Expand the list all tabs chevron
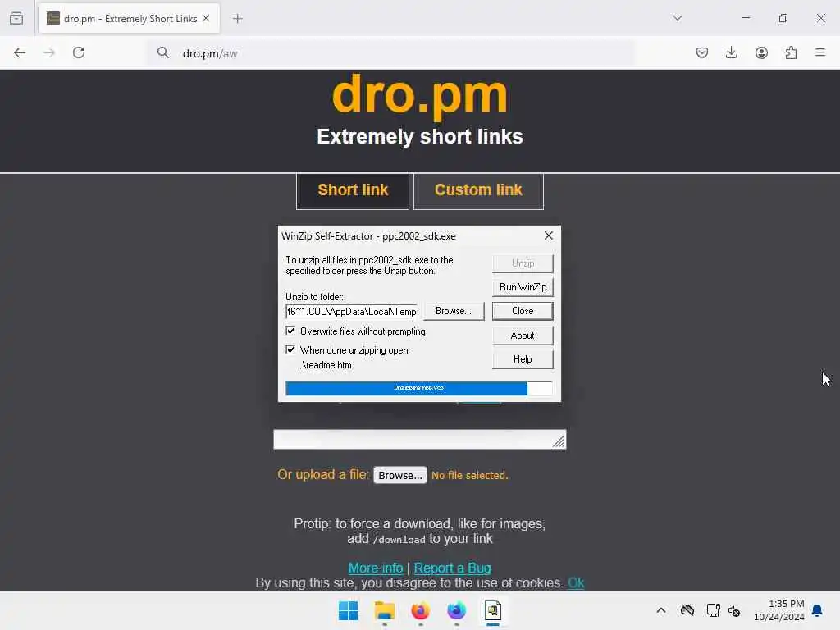Screen dimensions: 840x630 pyautogui.click(x=678, y=18)
